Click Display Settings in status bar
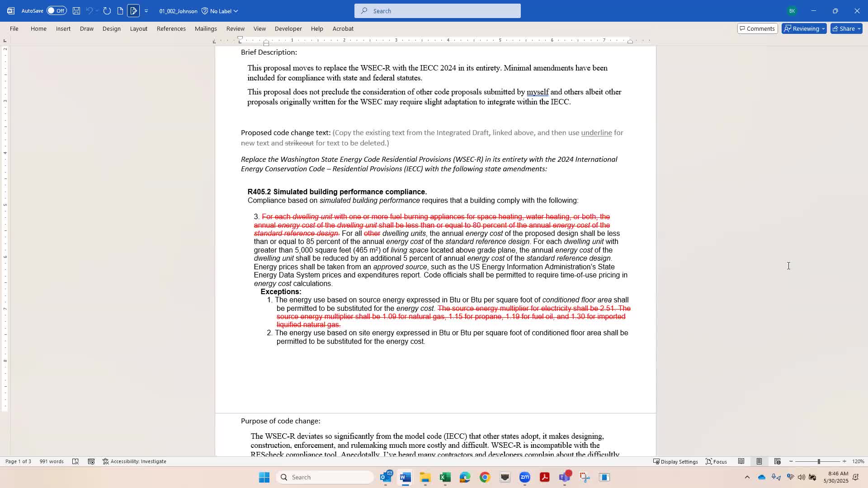This screenshot has height=488, width=868. (675, 461)
